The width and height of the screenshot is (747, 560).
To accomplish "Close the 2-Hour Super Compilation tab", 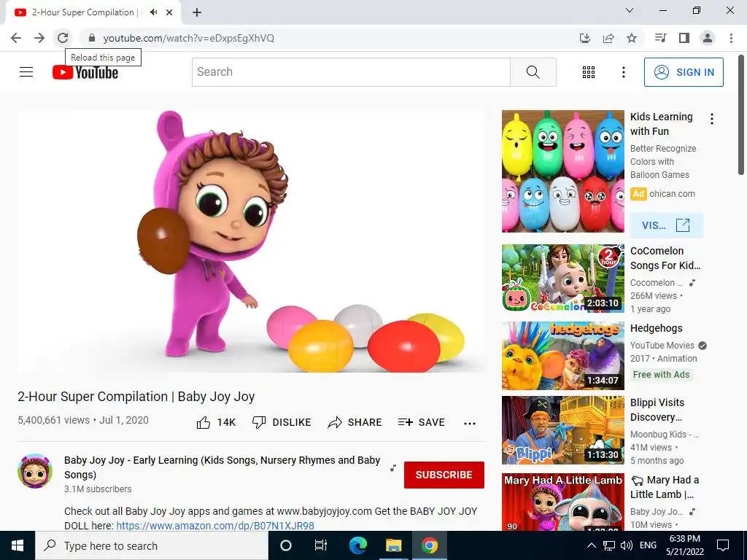I will tap(169, 12).
